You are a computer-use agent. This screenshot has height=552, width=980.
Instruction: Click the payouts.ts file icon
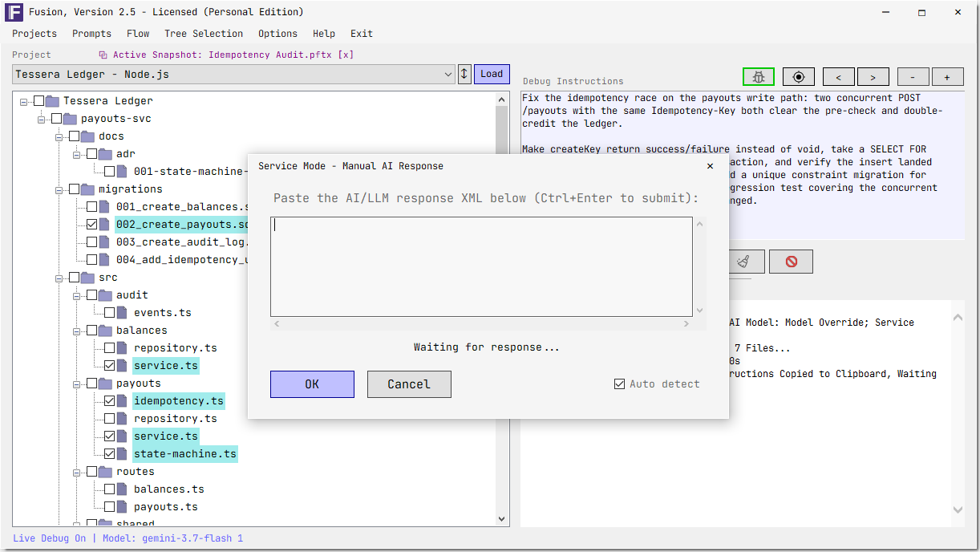click(x=122, y=507)
